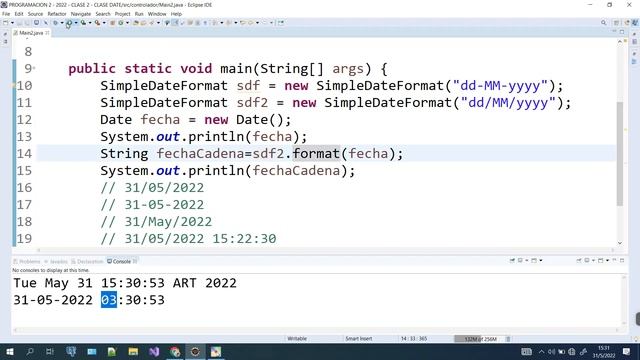Image resolution: width=640 pixels, height=360 pixels.
Task: Open Task View on the taskbar
Action: click(x=50, y=351)
